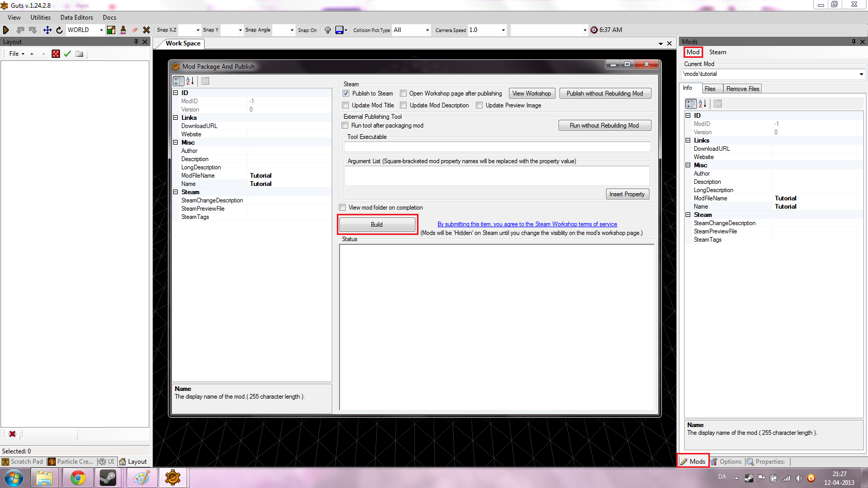
Task: Pin the Mods panel with pushpin icon
Action: tap(854, 42)
